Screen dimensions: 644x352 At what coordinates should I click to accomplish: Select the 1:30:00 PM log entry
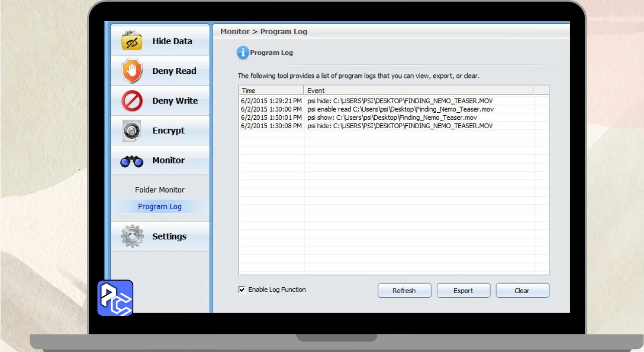point(393,109)
